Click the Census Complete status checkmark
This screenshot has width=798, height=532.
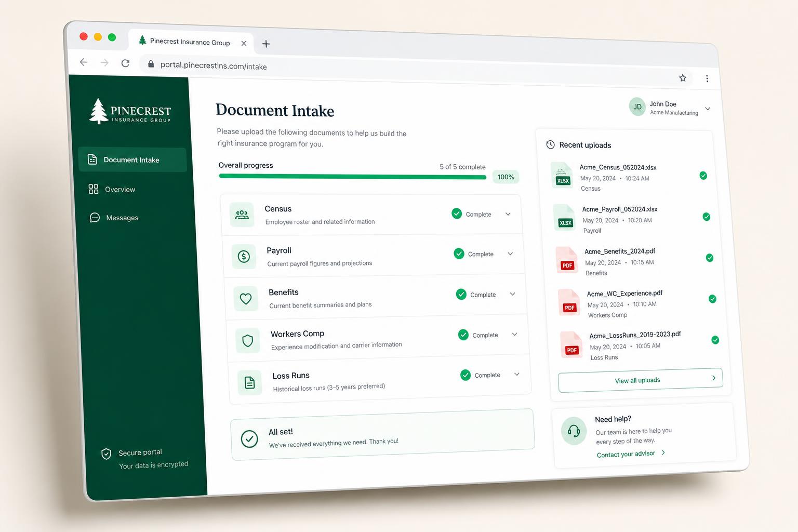tap(457, 214)
